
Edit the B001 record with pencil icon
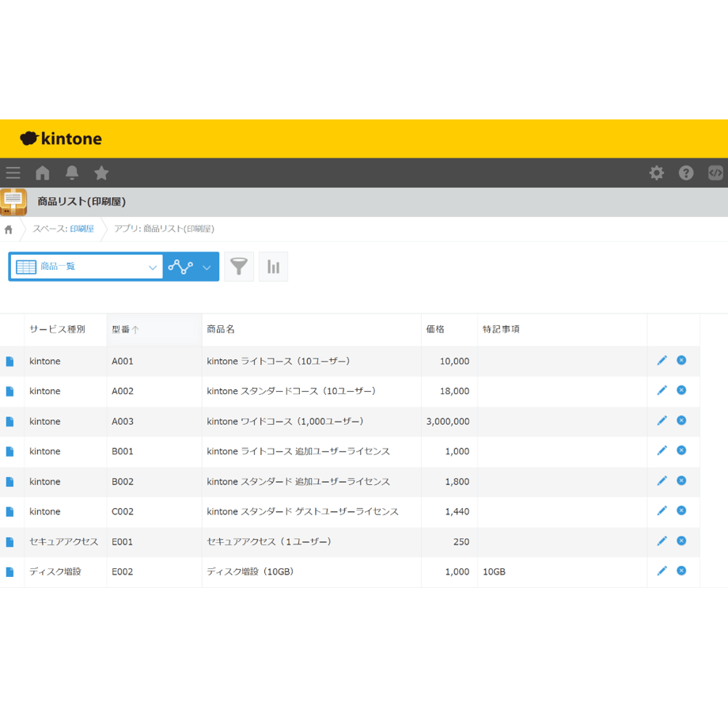click(x=662, y=450)
